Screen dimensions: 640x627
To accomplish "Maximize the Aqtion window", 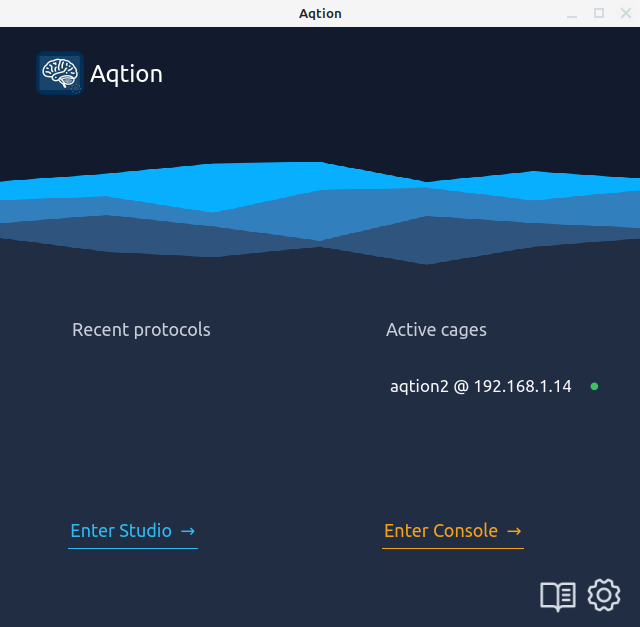I will tap(599, 13).
